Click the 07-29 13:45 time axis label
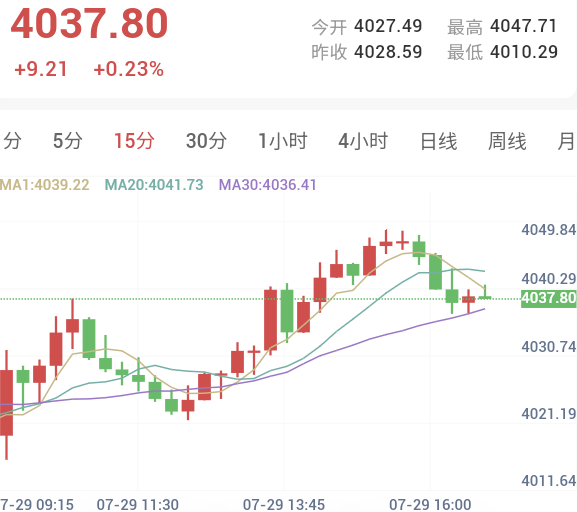This screenshot has height=512, width=577. click(x=284, y=504)
